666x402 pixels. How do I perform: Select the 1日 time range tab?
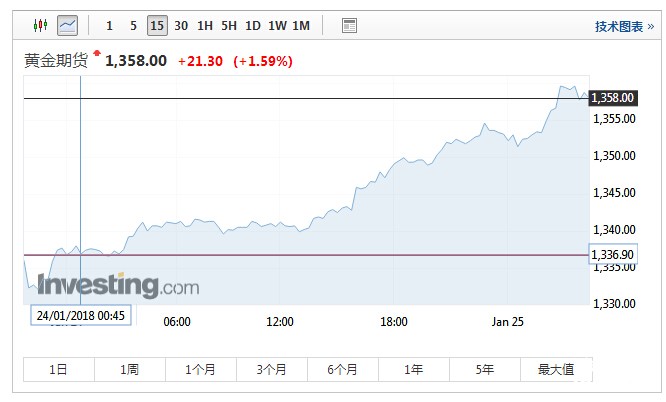point(59,369)
